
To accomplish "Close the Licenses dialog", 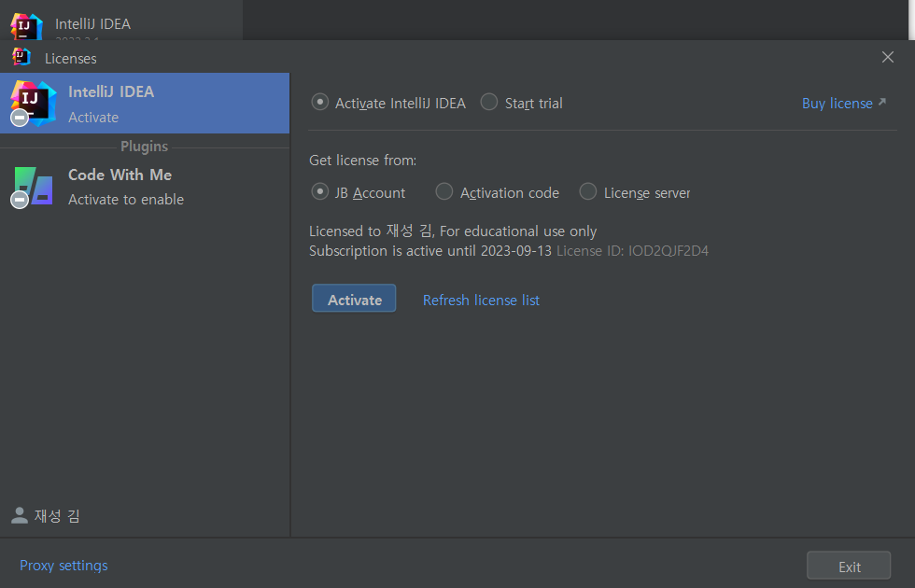I will pos(888,57).
